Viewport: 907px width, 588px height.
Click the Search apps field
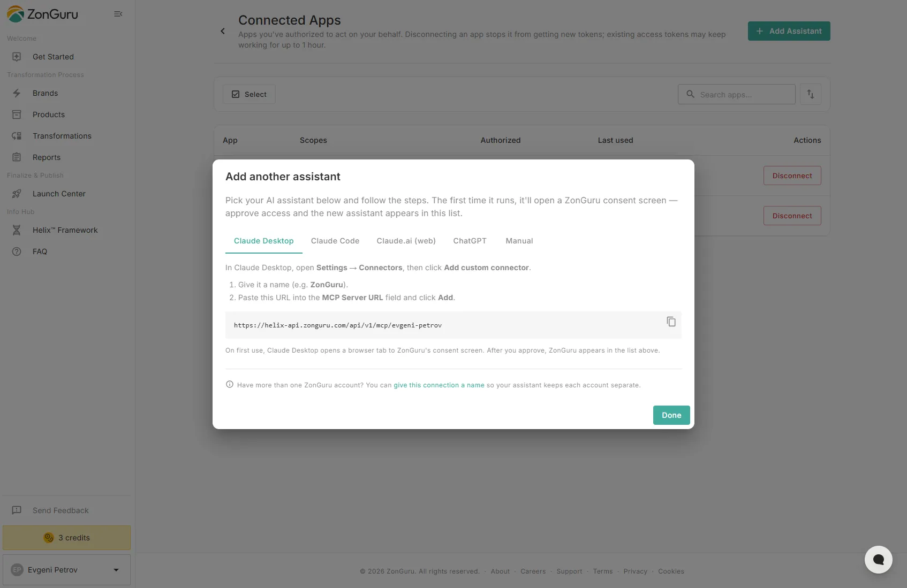[x=736, y=94]
